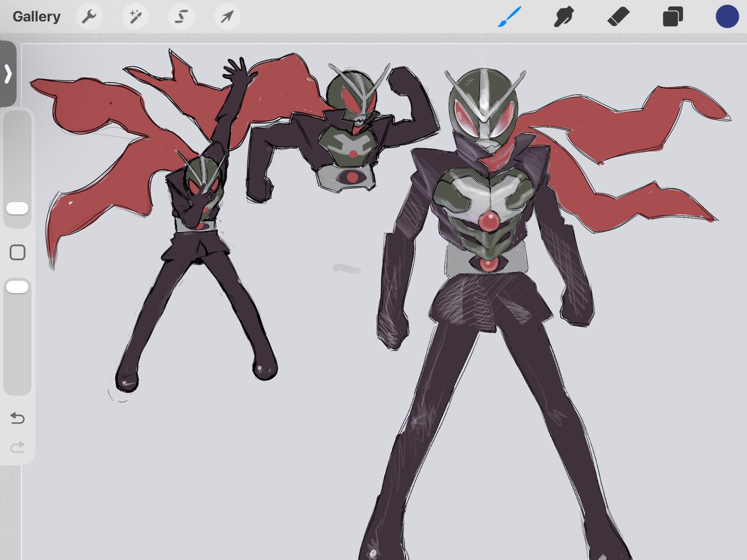Tap the square modify button on sidebar
The width and height of the screenshot is (747, 560).
tap(17, 252)
